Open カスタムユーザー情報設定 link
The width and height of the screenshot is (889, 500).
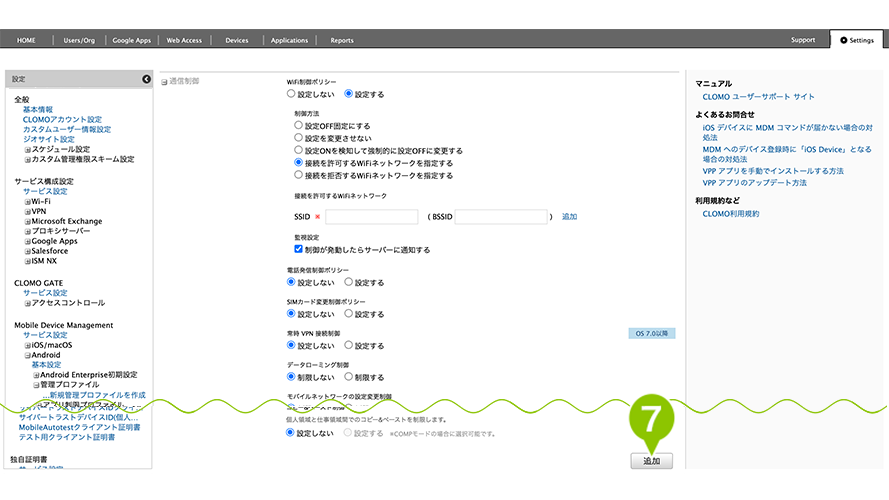coord(67,129)
